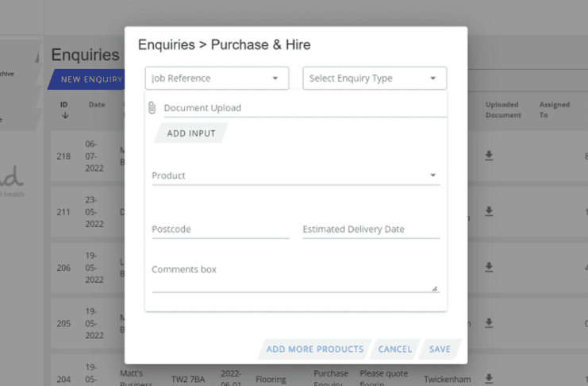588x386 pixels.
Task: Open the Job Reference dropdown
Action: pos(215,79)
